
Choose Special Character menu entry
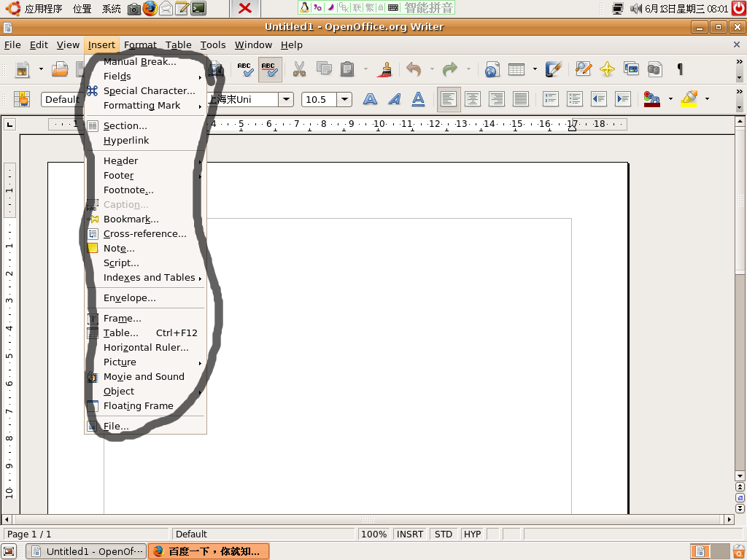(146, 91)
